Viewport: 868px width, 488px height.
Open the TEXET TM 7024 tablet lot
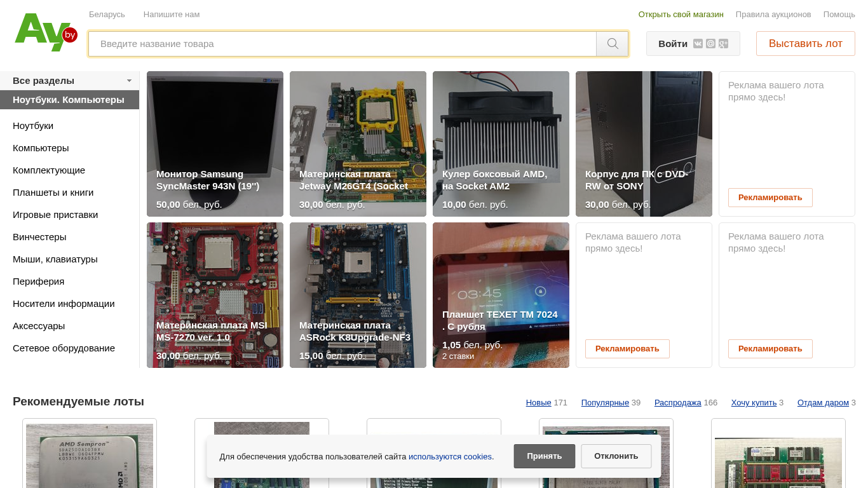tap(501, 295)
